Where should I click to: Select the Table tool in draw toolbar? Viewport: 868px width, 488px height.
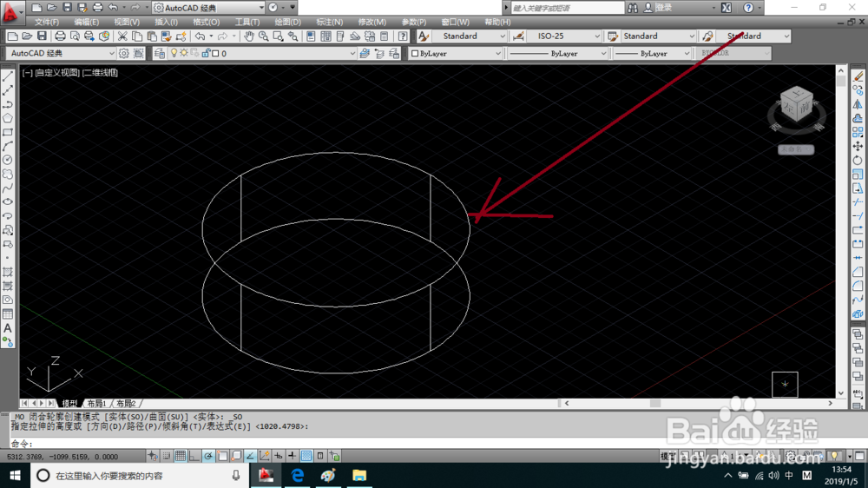[x=8, y=314]
